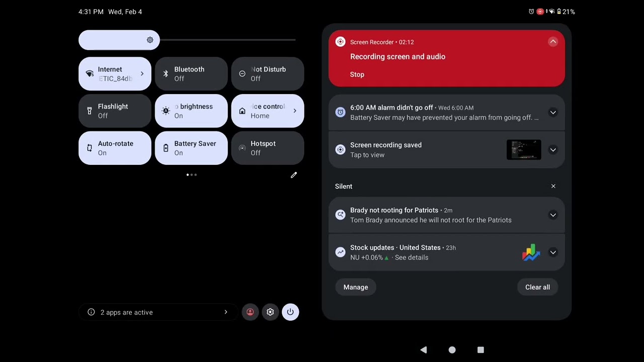
Task: Turn on the Flashlight tile
Action: (x=115, y=111)
